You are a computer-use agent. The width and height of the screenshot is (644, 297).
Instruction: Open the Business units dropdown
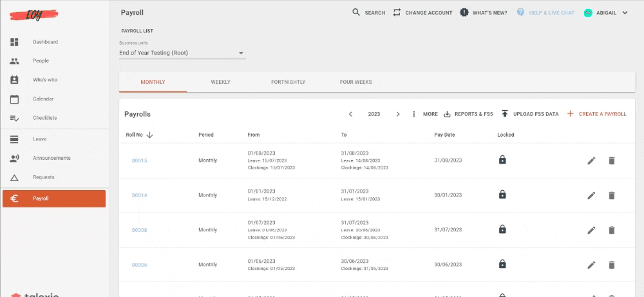point(182,53)
